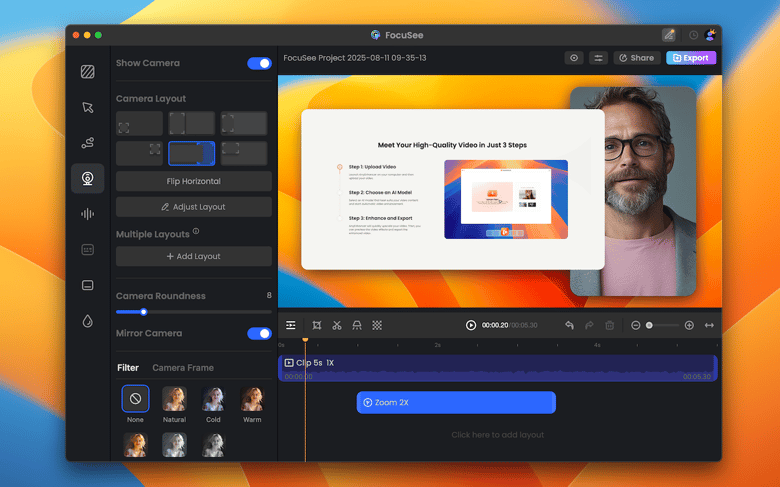Image resolution: width=780 pixels, height=487 pixels.
Task: Choose the bottom-left corner camera layout
Action: [x=139, y=123]
